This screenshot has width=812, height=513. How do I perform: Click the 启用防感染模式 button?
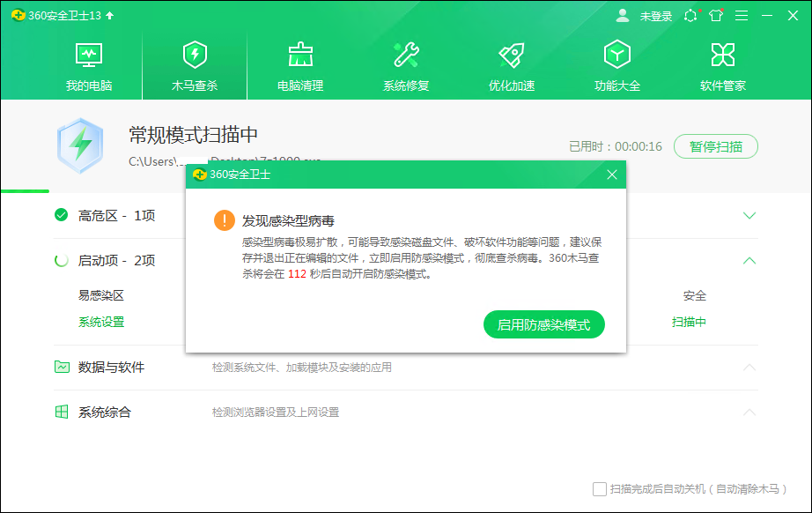[x=544, y=324]
